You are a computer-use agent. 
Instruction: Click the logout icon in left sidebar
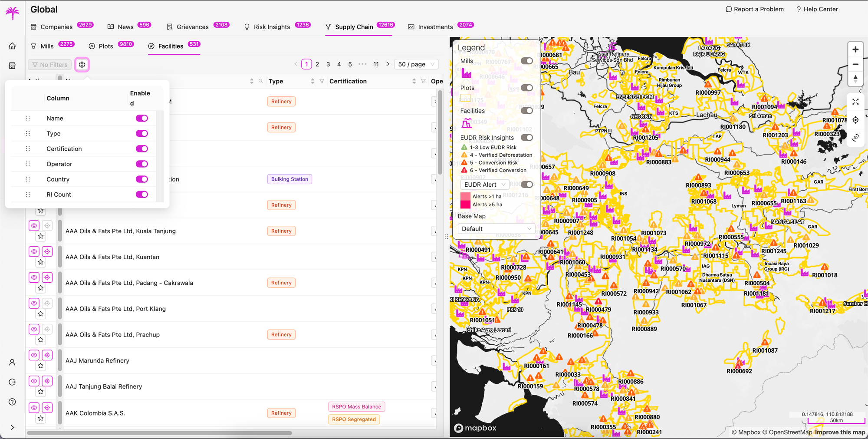point(12,382)
